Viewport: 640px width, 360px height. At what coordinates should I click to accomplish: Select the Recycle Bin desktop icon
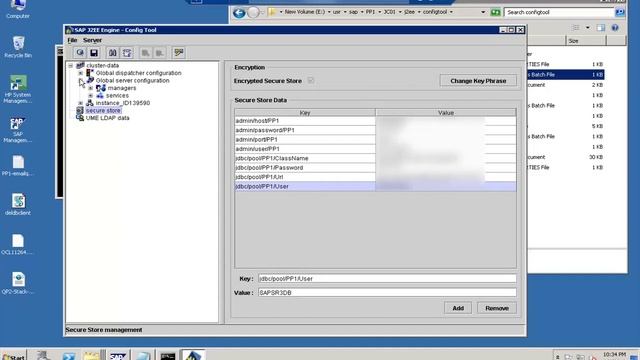[18, 47]
